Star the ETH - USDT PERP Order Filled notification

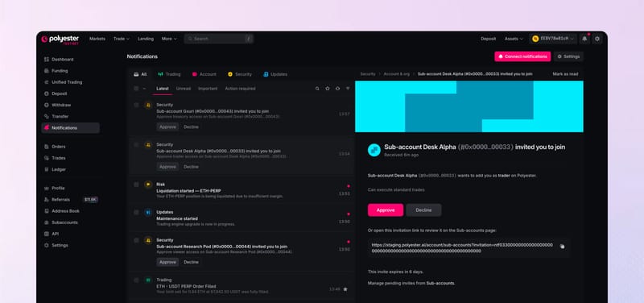pos(345,289)
